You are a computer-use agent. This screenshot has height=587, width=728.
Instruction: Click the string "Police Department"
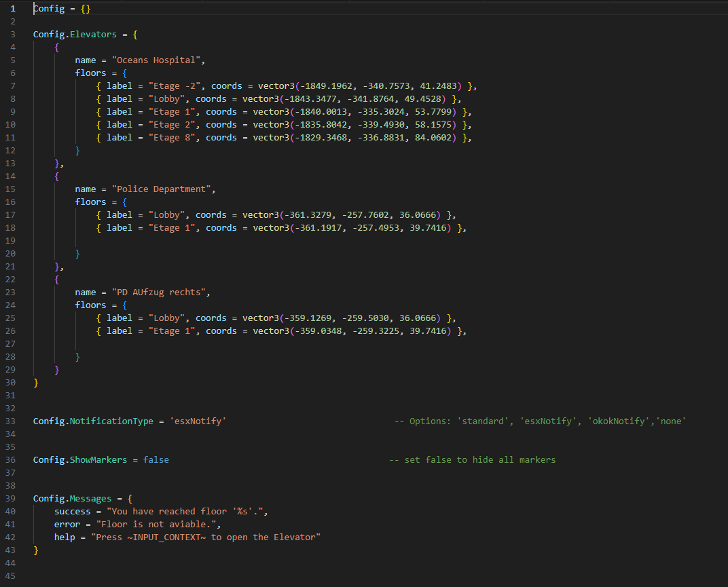point(161,189)
